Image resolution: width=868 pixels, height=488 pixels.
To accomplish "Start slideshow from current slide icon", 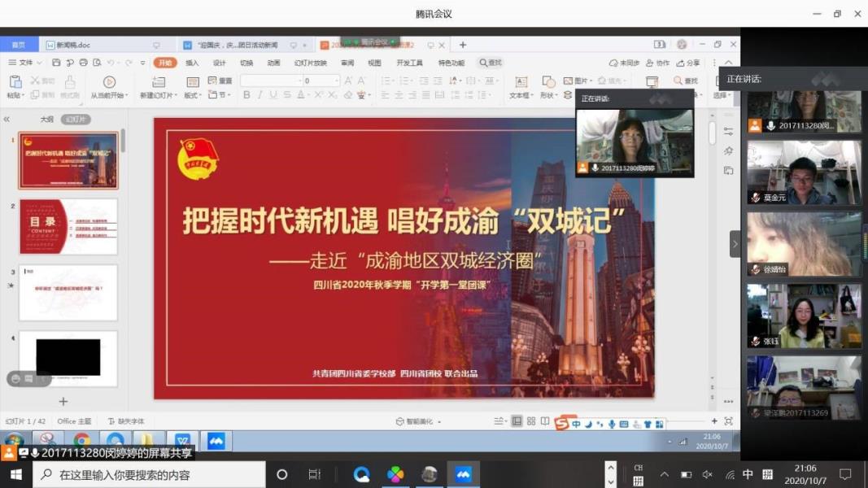I will point(109,82).
